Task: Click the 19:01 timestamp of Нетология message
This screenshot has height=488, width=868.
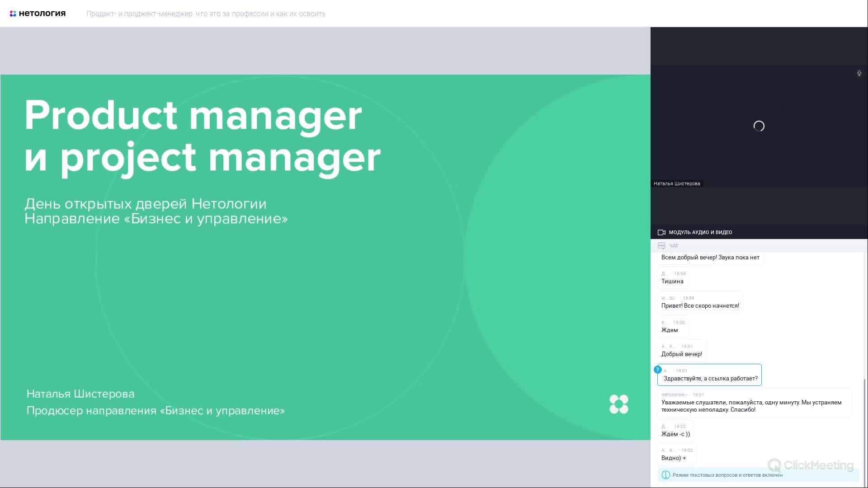Action: pyautogui.click(x=698, y=395)
